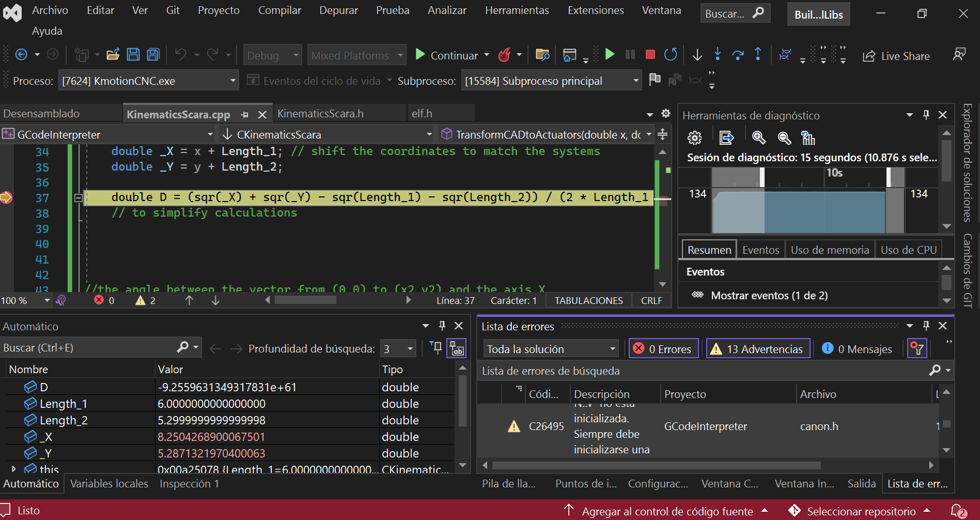Click Mostrar eventos (1 de 2)
The width and height of the screenshot is (980, 520).
pos(769,296)
